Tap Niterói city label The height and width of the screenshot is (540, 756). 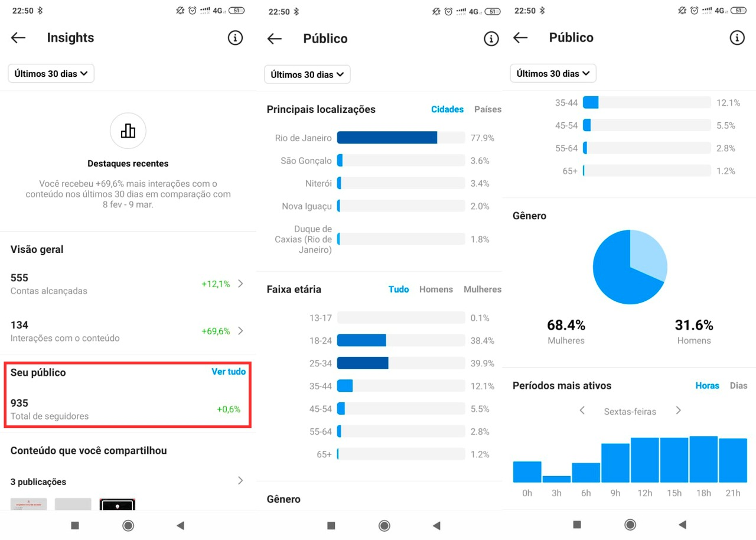tap(318, 184)
